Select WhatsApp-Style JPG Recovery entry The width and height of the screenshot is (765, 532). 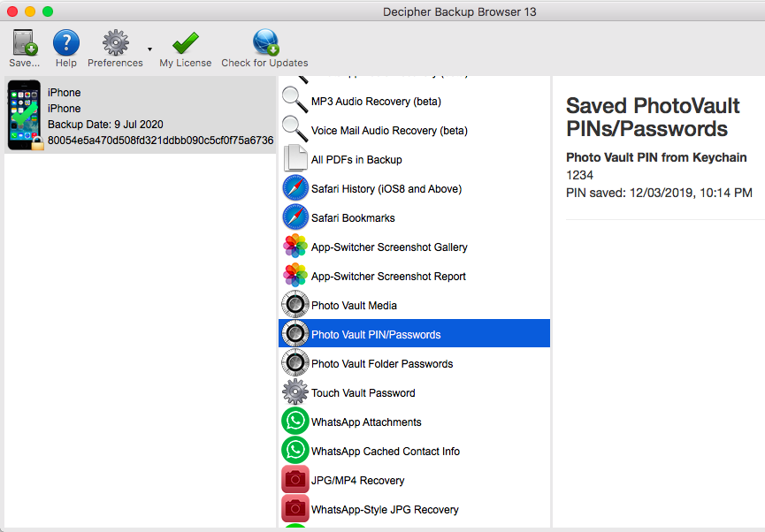pos(414,510)
